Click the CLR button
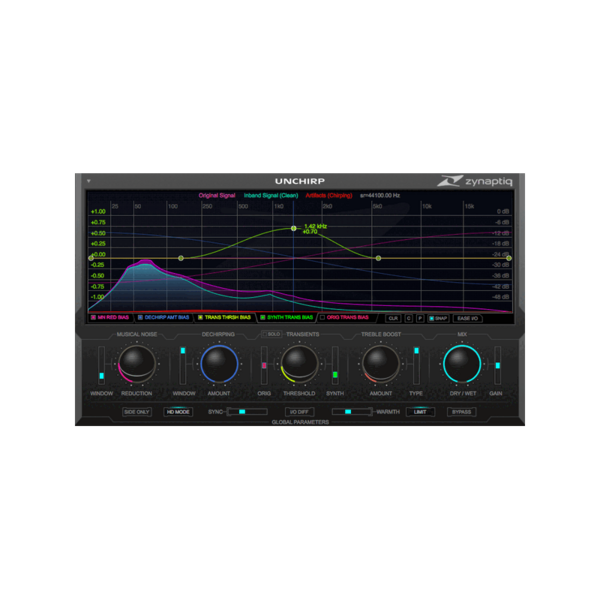This screenshot has width=600, height=600. point(393,318)
